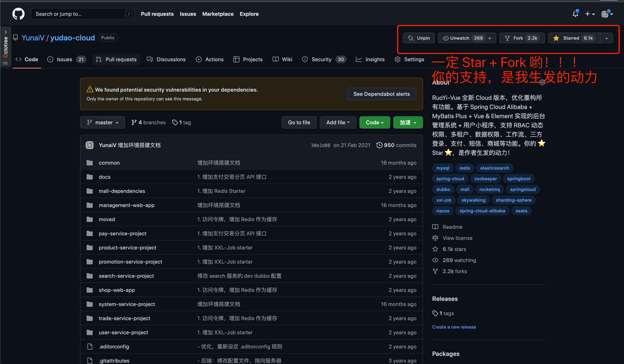This screenshot has height=364, width=624.
Task: View the 1 tag link
Action: [x=181, y=122]
